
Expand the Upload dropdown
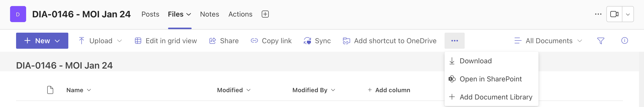pos(120,41)
